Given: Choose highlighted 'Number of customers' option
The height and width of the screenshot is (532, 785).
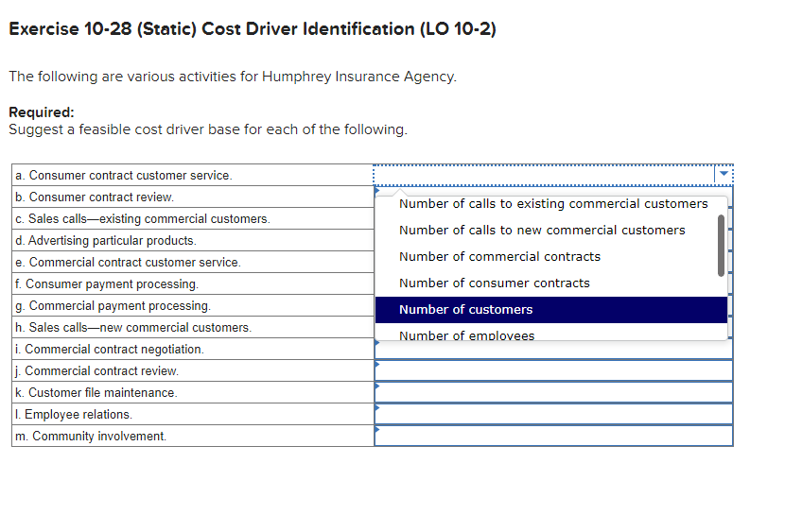Looking at the screenshot, I should (x=551, y=310).
